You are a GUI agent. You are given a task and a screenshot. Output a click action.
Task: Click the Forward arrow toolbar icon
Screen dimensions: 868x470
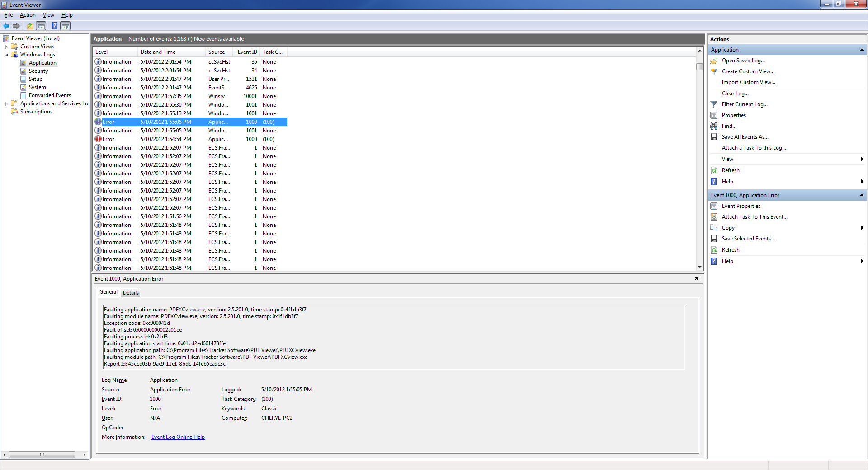16,26
